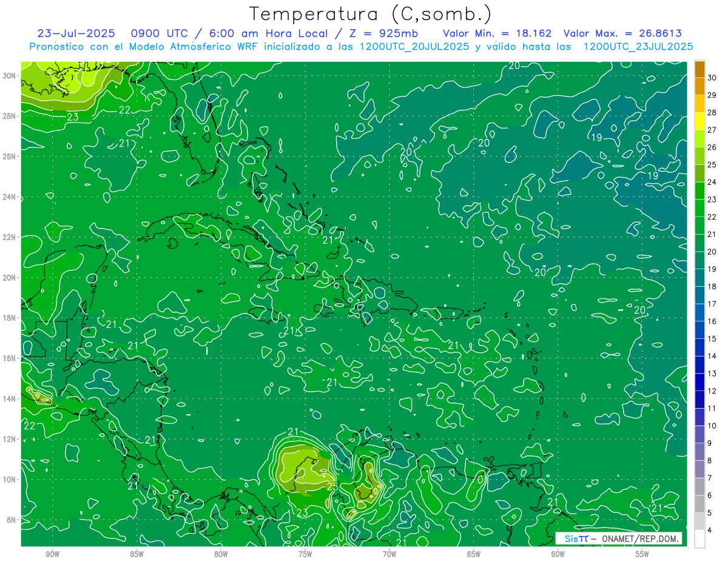Screen dimensions: 728x562
Task: Click the "14N" latitude axis label
Action: 10,399
